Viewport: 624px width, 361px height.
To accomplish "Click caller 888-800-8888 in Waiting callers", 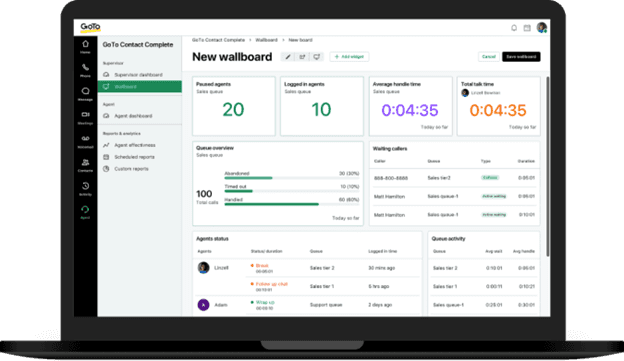I will click(x=391, y=178).
